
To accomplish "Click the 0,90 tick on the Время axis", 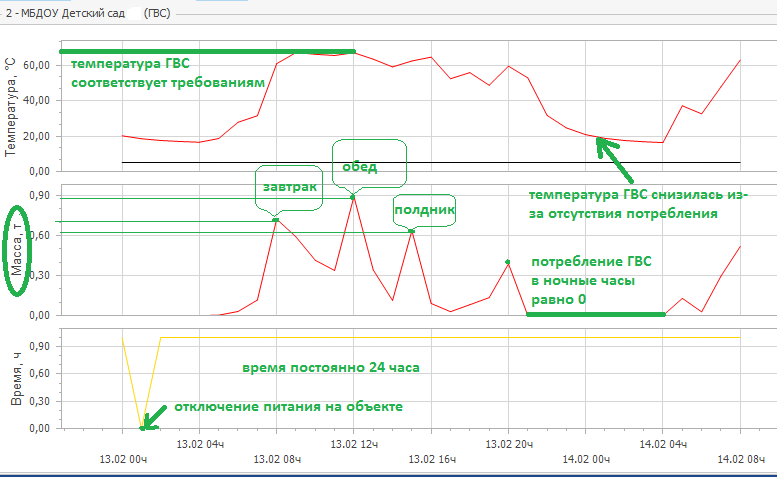I will 39,346.
